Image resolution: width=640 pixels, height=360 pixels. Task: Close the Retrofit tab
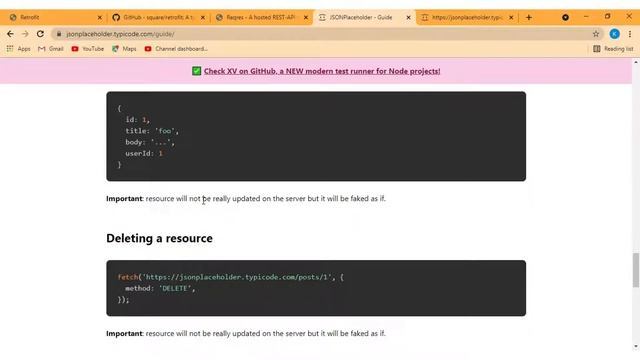coord(100,18)
